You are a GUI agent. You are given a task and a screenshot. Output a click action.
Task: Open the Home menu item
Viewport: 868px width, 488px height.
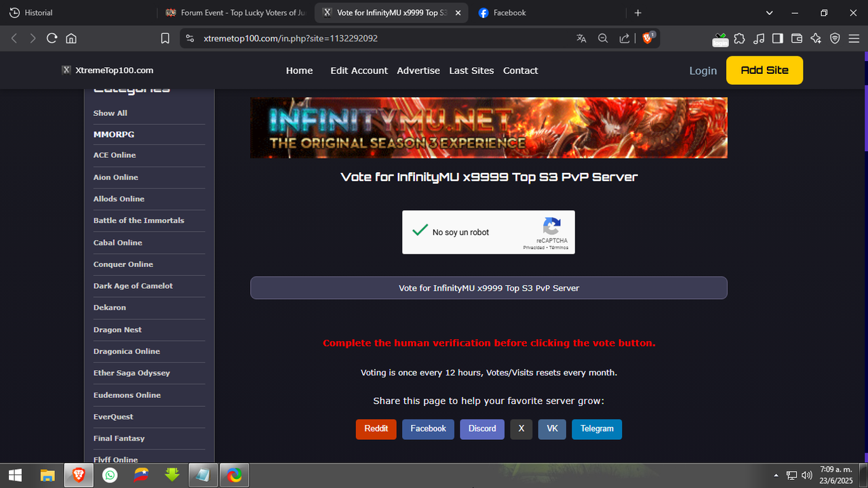[x=299, y=70]
